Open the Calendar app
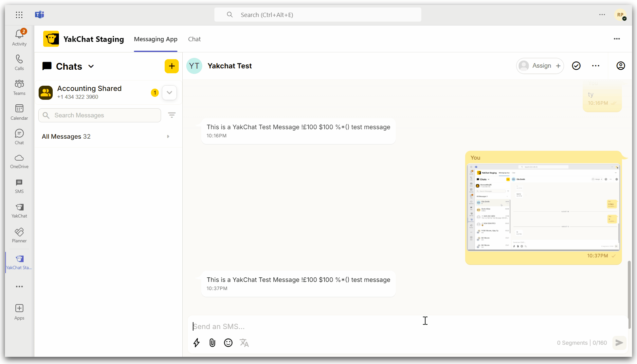The height and width of the screenshot is (364, 637). tap(19, 112)
